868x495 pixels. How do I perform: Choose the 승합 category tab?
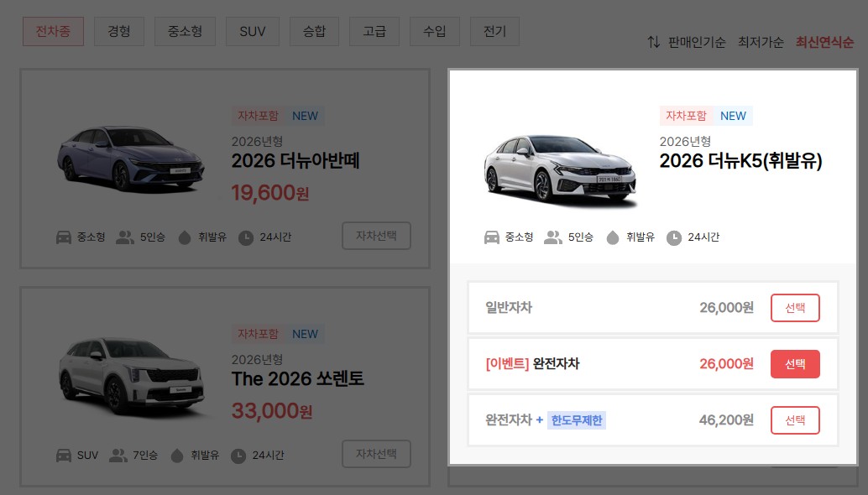click(315, 32)
